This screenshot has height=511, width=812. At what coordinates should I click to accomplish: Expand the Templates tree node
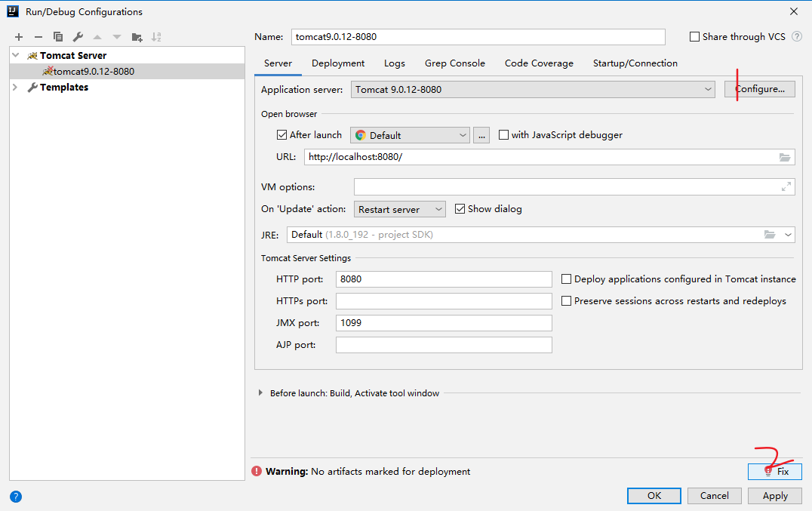click(x=16, y=87)
